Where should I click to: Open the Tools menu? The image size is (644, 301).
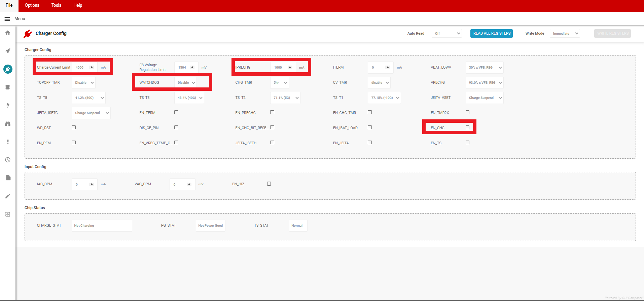coord(56,5)
